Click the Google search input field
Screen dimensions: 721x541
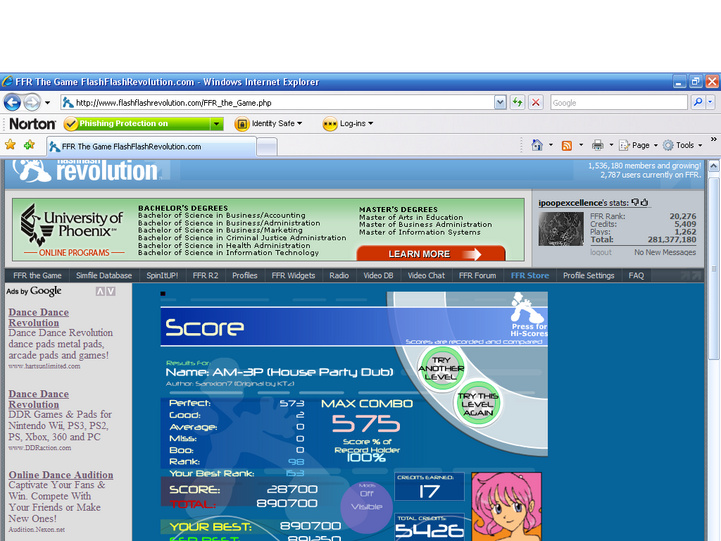coord(618,102)
